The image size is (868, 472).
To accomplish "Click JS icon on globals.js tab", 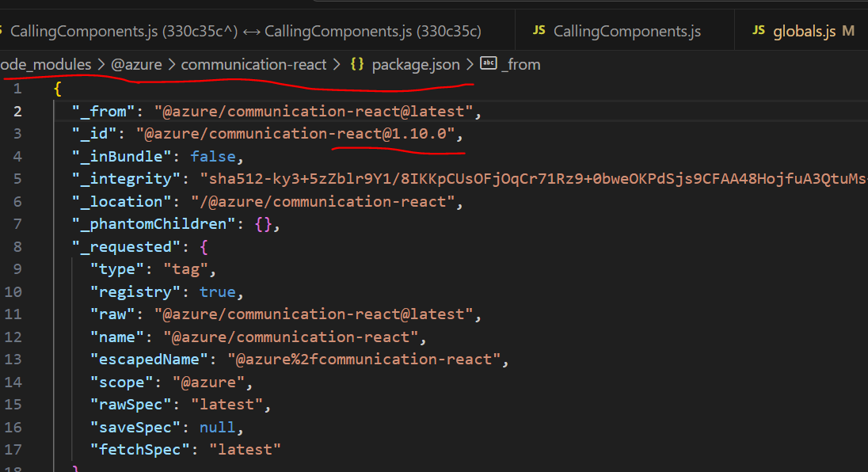I will pos(759,30).
